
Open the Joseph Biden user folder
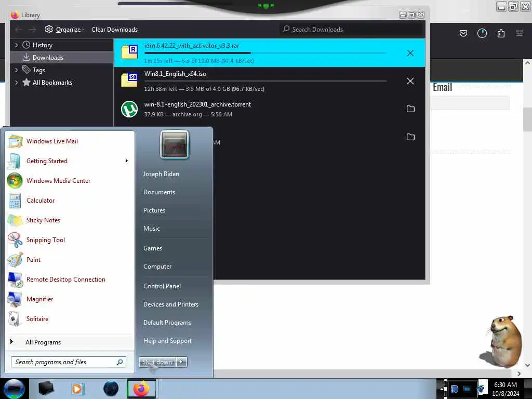click(161, 174)
